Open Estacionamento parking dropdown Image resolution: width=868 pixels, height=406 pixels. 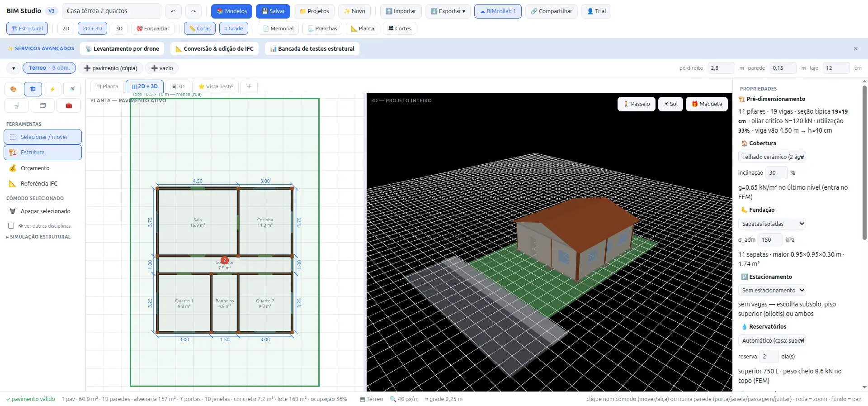[772, 290]
